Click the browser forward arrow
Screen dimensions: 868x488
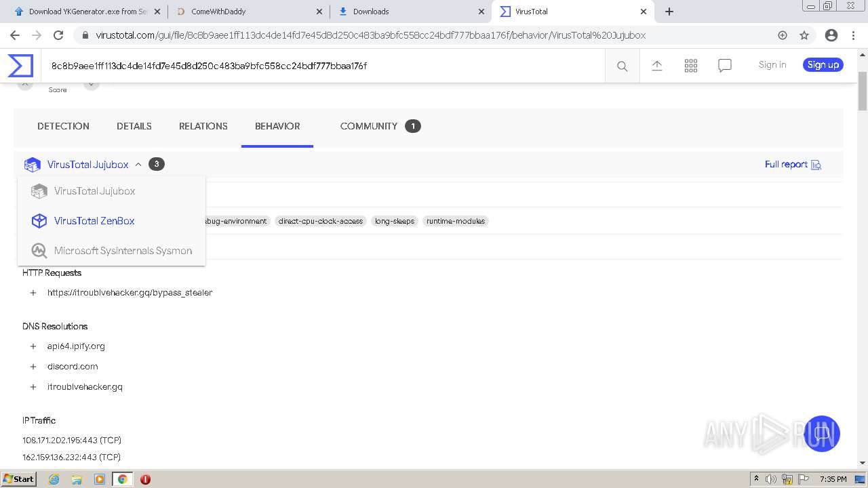37,35
